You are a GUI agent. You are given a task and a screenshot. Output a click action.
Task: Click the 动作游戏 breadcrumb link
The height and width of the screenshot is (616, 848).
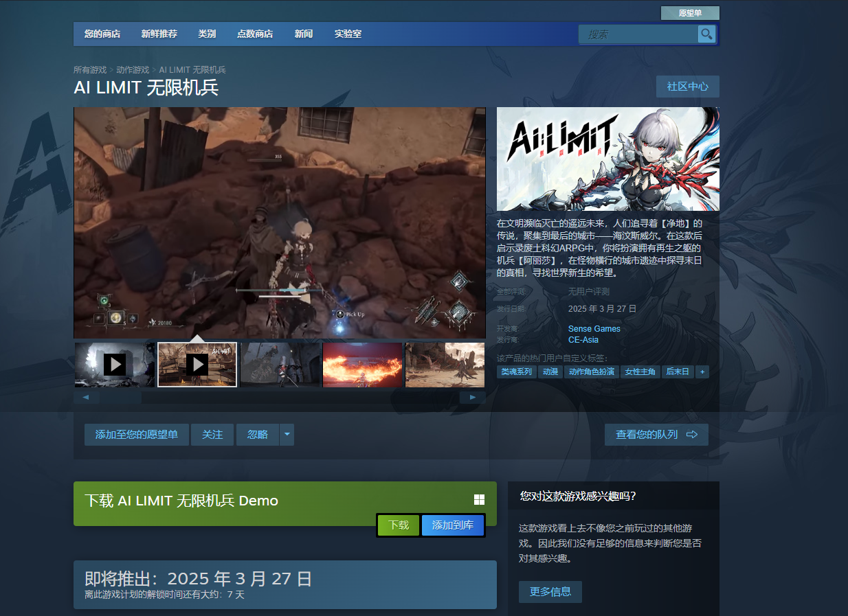pos(133,70)
